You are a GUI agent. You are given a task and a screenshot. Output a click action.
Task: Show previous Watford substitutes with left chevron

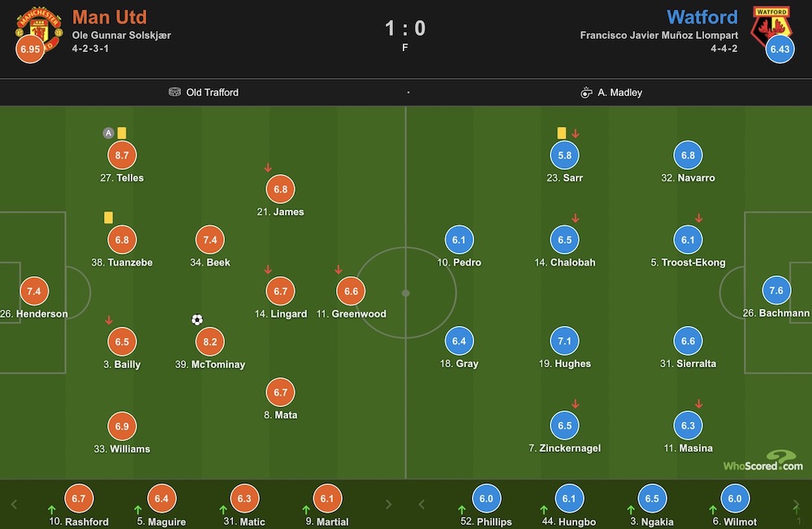click(421, 504)
